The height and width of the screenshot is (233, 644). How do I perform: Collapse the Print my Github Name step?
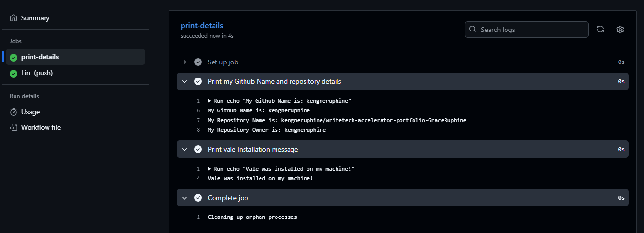(x=184, y=81)
